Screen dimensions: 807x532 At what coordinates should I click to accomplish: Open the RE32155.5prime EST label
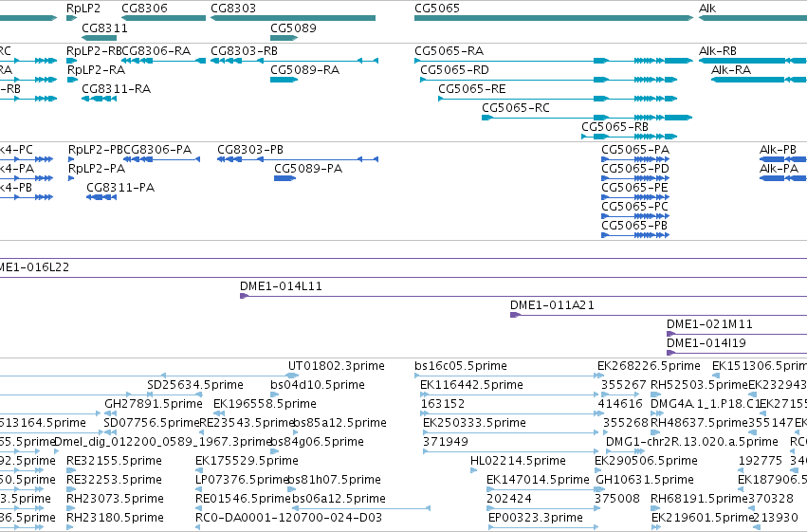click(114, 461)
